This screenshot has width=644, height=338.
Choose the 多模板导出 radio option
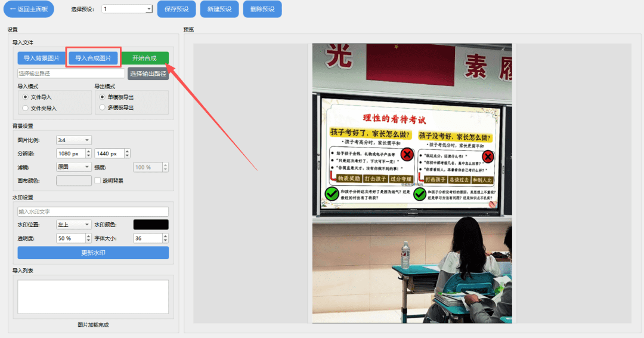coord(103,107)
